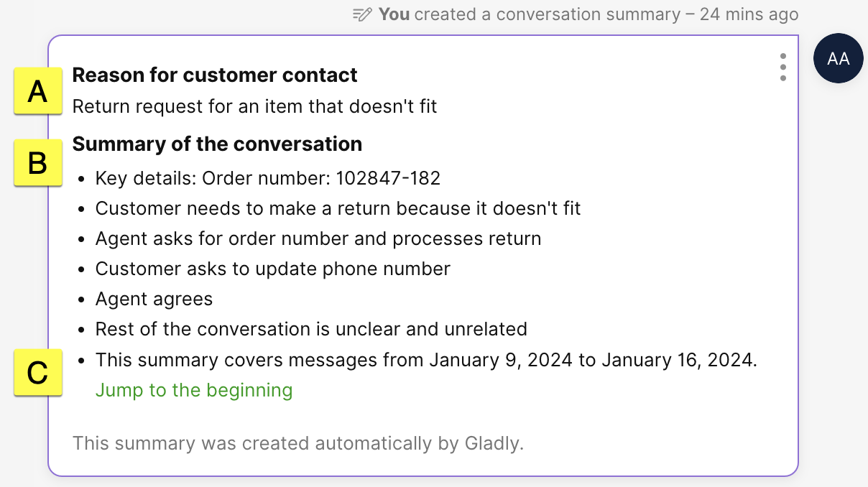Select the yellow A annotation marker
The width and height of the screenshot is (868, 487).
click(x=37, y=91)
